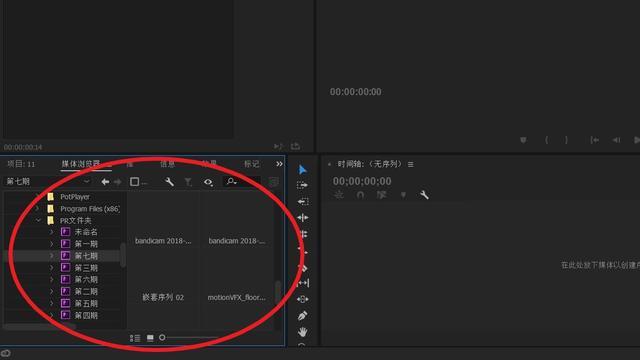Add a marker in the timeline panel

[x=403, y=195]
